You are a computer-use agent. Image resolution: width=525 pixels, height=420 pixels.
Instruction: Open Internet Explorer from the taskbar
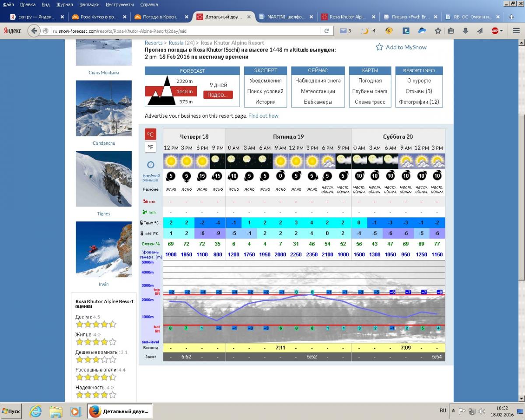[35, 411]
